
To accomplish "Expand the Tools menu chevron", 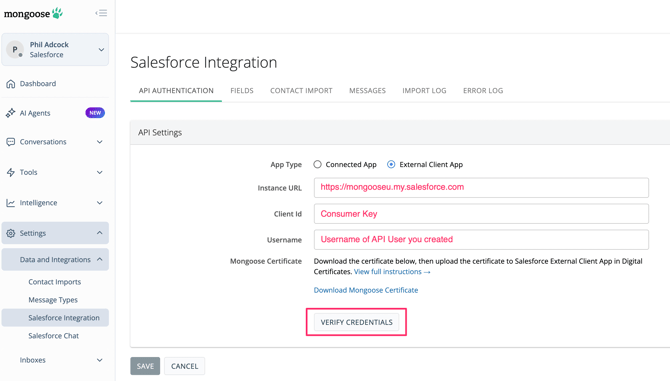I will 100,173.
